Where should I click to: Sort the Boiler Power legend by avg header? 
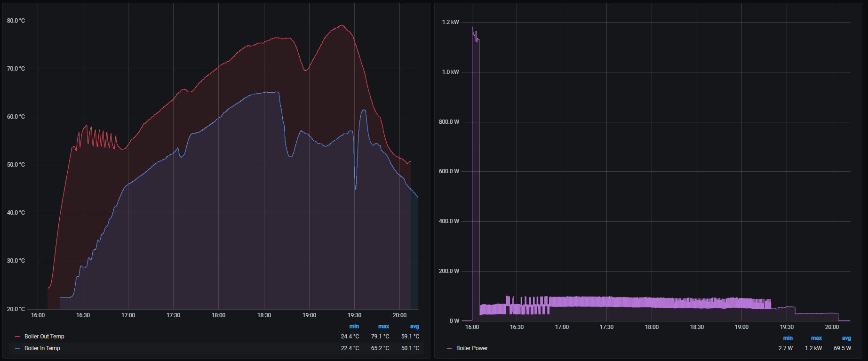[846, 338]
